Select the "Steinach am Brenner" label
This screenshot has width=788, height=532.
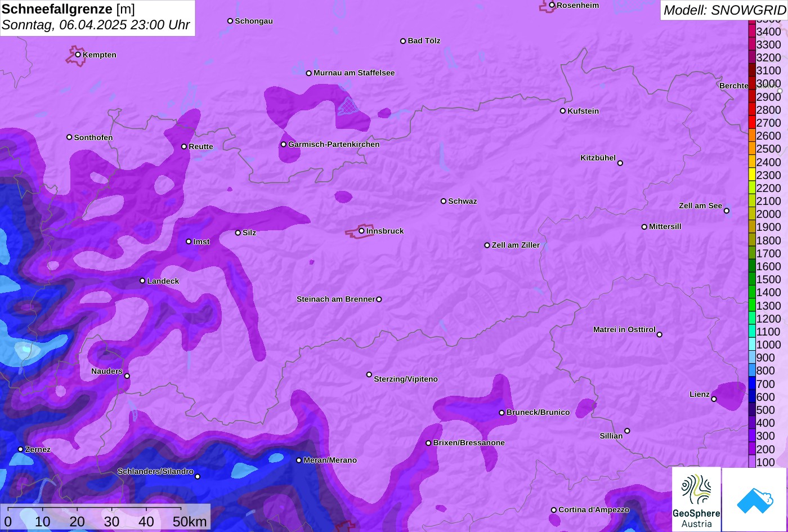335,299
